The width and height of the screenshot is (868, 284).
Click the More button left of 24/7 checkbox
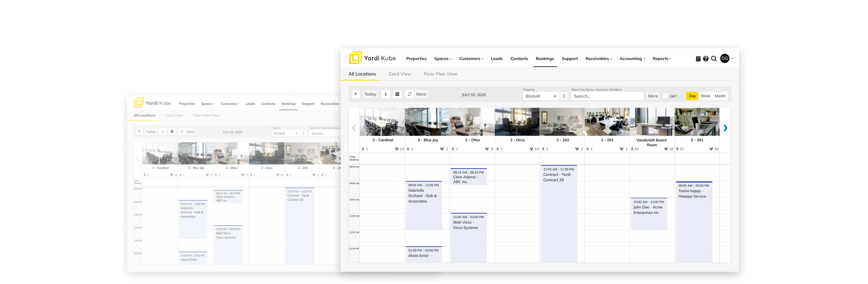point(653,96)
